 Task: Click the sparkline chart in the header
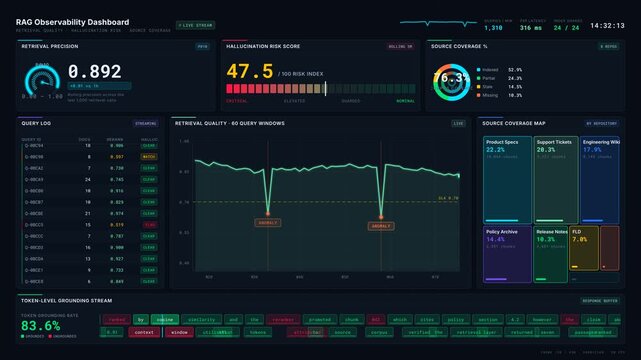click(x=438, y=23)
